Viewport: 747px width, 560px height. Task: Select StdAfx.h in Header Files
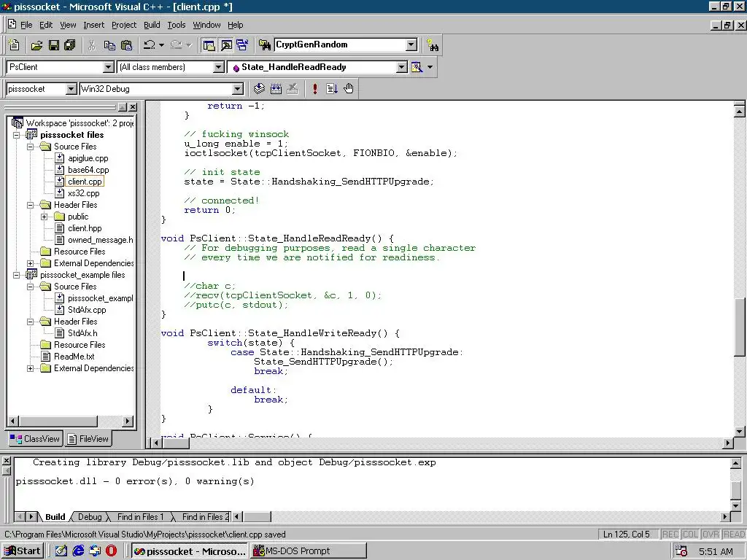click(x=82, y=333)
